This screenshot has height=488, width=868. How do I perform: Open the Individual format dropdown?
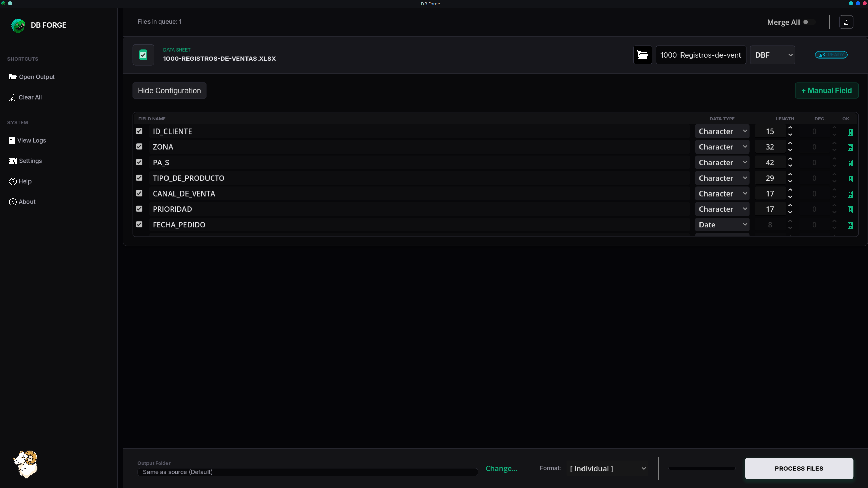[x=607, y=468]
